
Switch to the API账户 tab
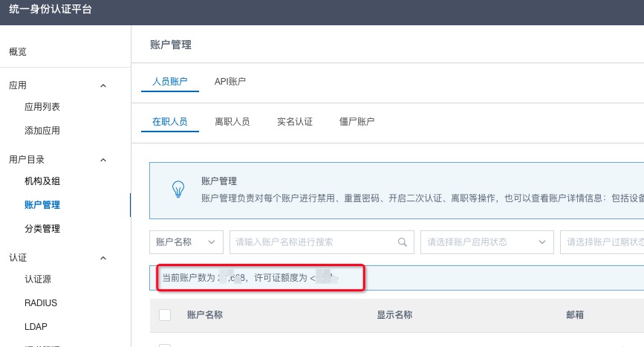pos(230,81)
